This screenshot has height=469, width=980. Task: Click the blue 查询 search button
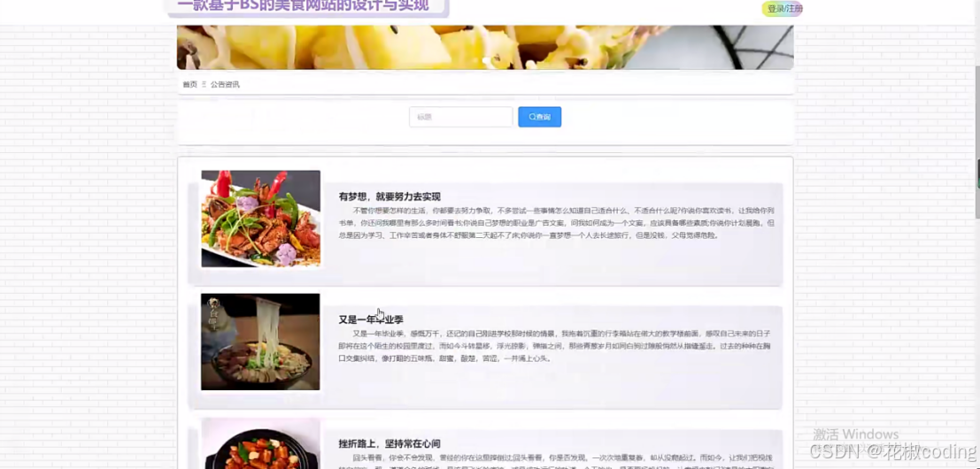coord(539,117)
